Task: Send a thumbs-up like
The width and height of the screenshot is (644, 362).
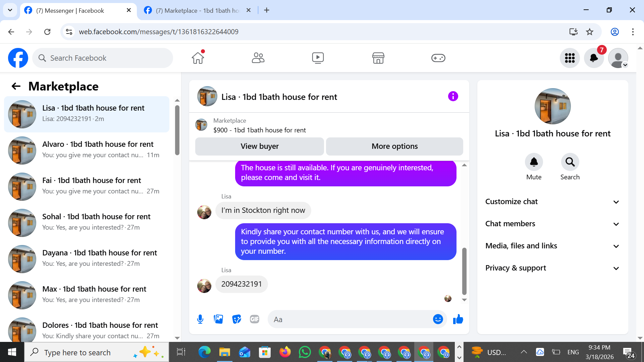Action: 458,319
